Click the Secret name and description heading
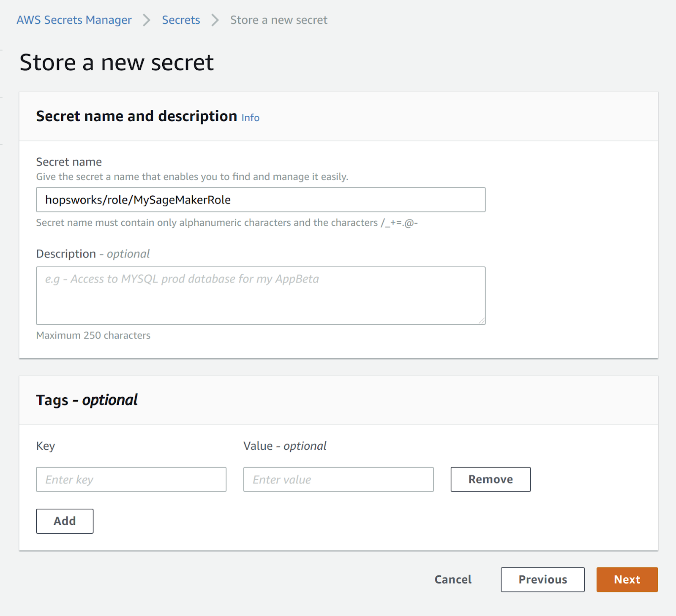Image resolution: width=676 pixels, height=616 pixels. [136, 116]
